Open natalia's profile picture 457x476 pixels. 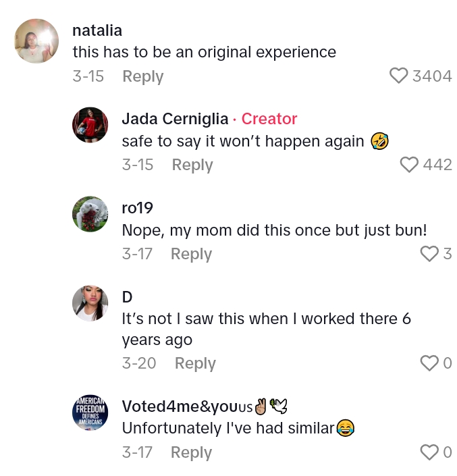(36, 41)
